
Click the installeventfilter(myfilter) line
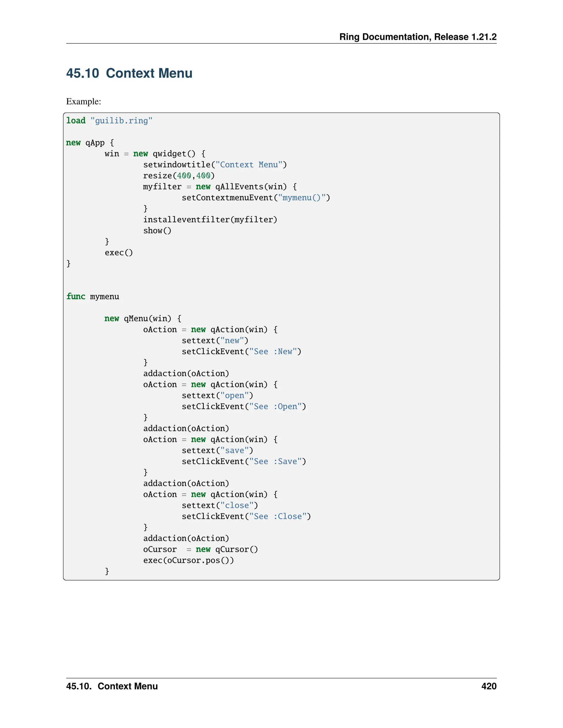(210, 220)
